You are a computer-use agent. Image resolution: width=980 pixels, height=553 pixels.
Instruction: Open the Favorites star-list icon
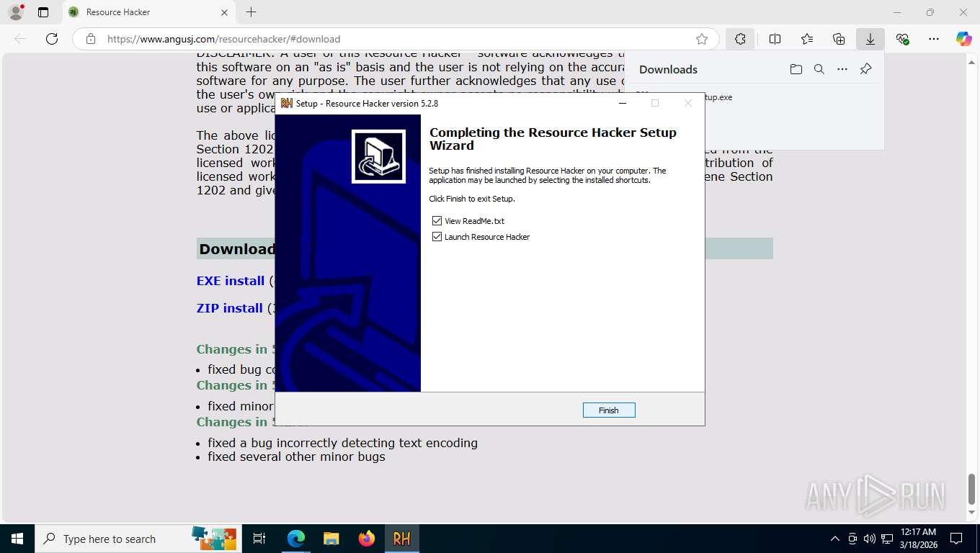(807, 39)
